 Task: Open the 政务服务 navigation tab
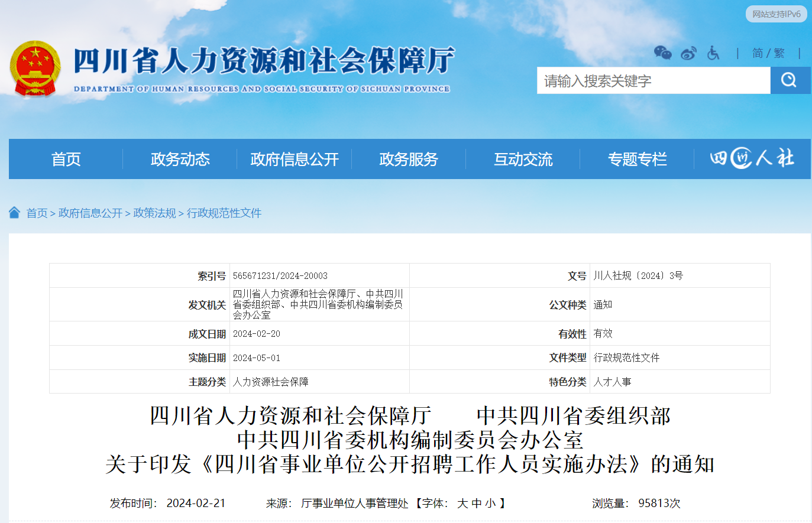[409, 159]
